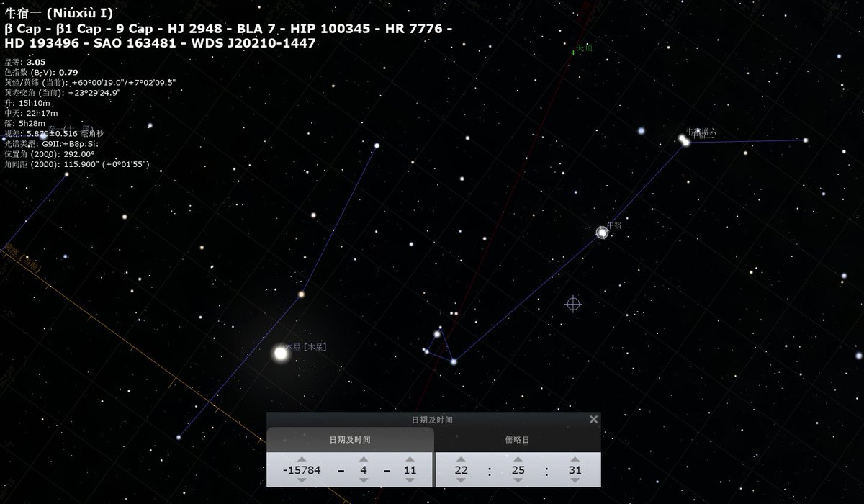The height and width of the screenshot is (504, 864).
Task: Click the 天顶 zenith marker
Action: 575,52
